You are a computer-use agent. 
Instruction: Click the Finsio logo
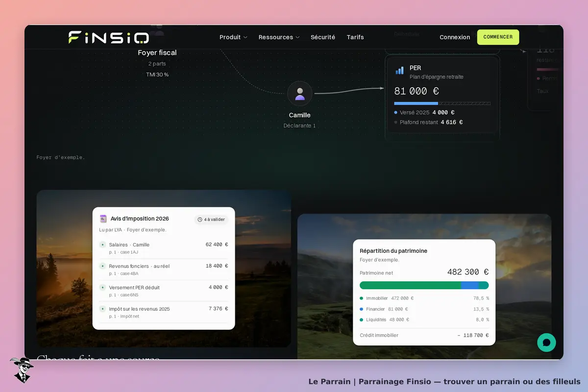109,37
